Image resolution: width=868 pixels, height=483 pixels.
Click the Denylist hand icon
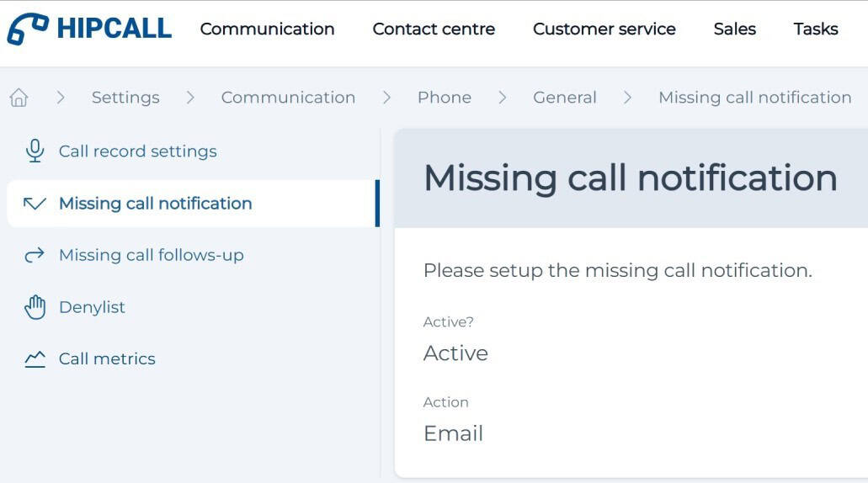[x=35, y=307]
